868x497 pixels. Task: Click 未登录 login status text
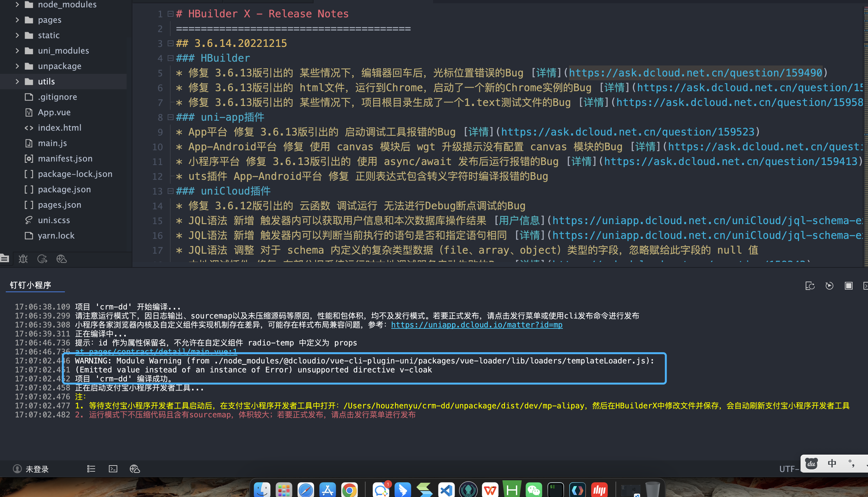click(x=37, y=469)
